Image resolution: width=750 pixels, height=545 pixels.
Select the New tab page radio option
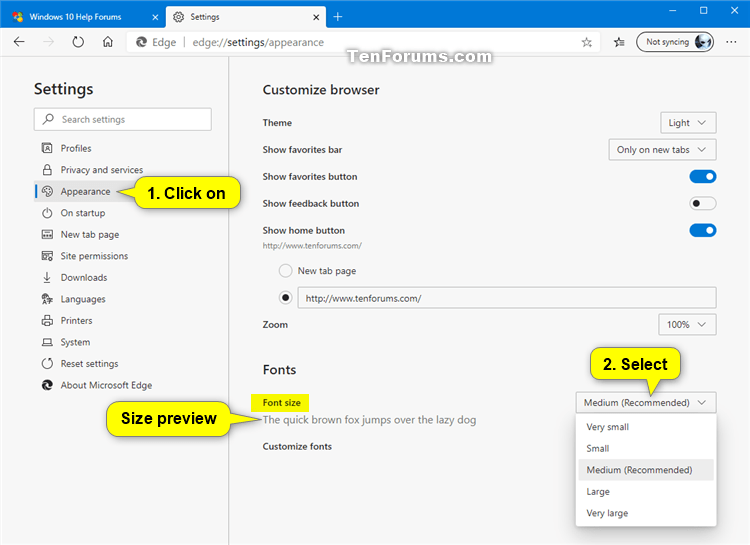tap(286, 271)
